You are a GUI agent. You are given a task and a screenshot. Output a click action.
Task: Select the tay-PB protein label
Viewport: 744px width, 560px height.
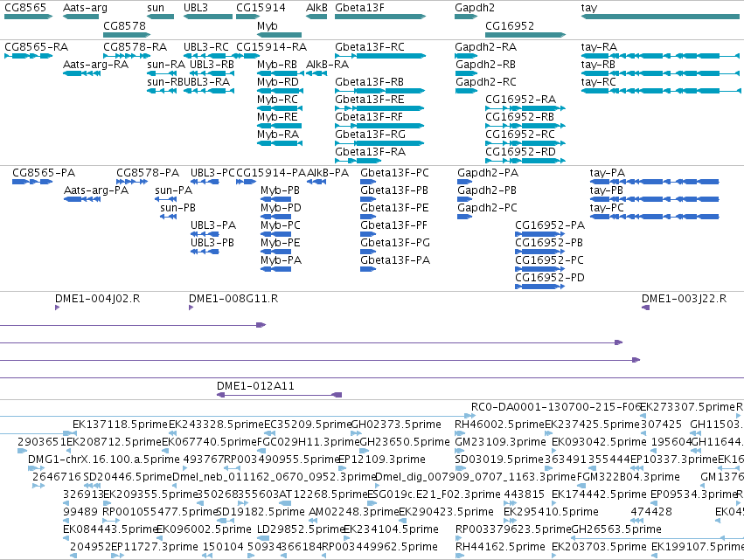(607, 191)
